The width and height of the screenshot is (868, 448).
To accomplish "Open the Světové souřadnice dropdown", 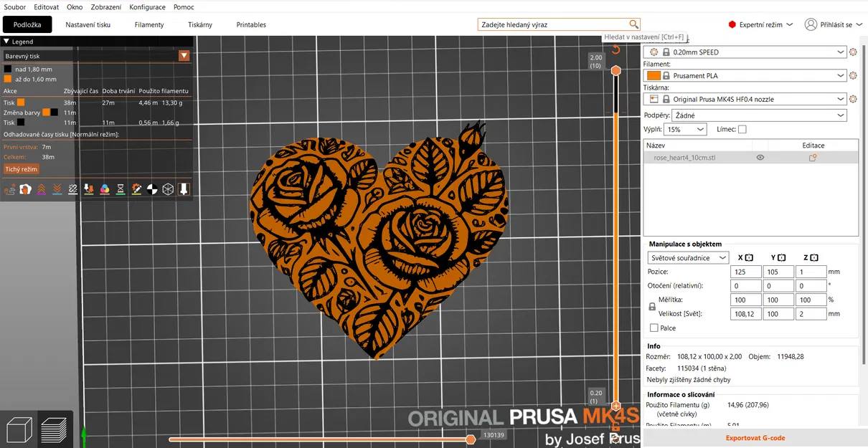I will click(x=687, y=257).
